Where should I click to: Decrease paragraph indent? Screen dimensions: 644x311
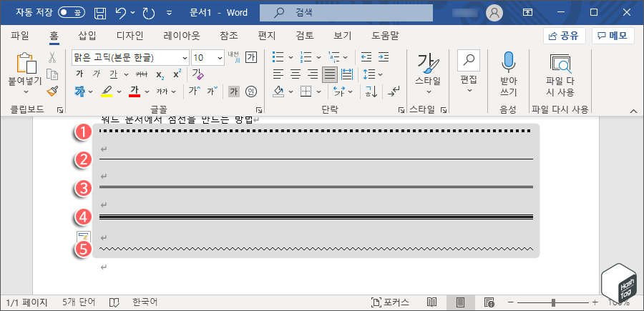pyautogui.click(x=366, y=57)
